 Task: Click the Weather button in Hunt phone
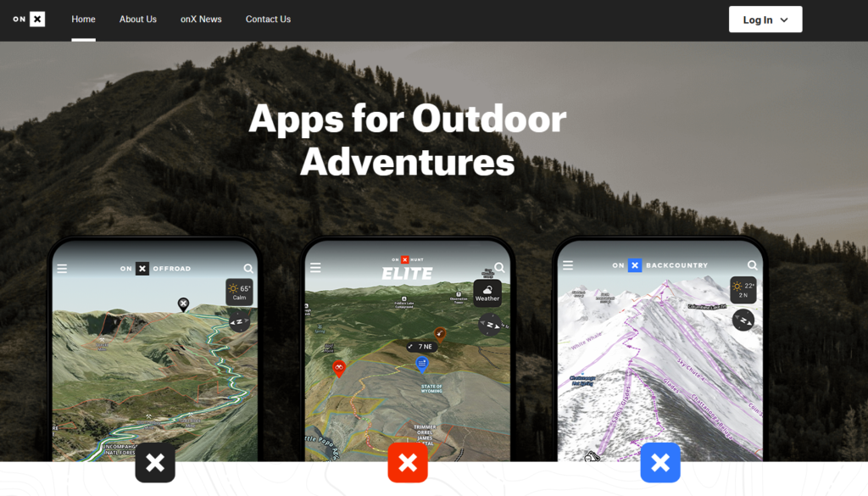[x=487, y=293]
